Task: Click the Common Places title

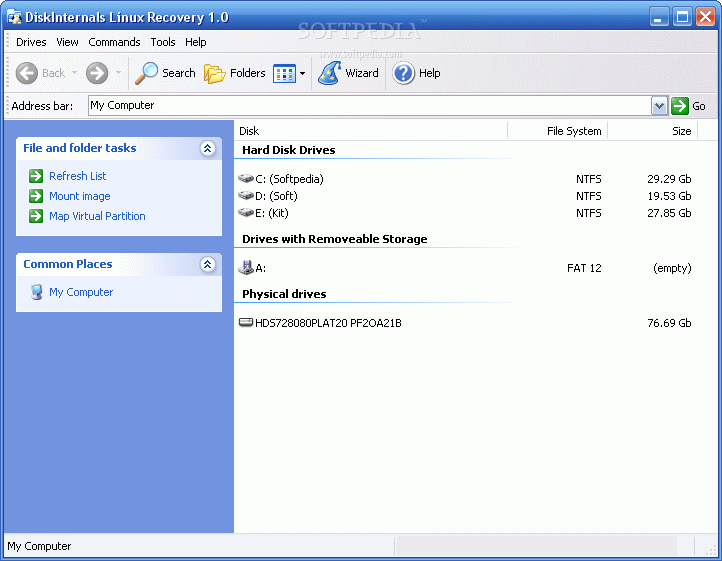Action: (68, 264)
